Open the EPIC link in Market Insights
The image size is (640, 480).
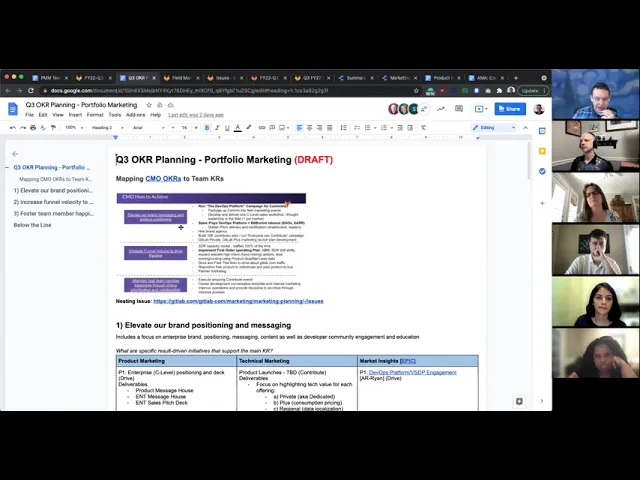(x=408, y=361)
